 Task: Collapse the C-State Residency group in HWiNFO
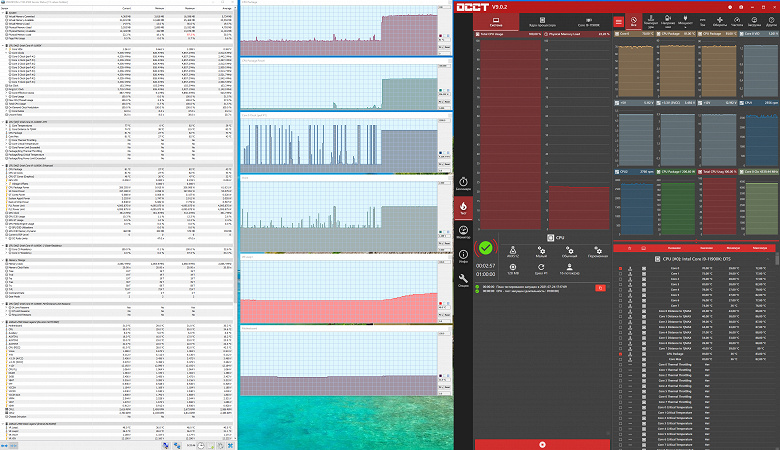point(3,246)
